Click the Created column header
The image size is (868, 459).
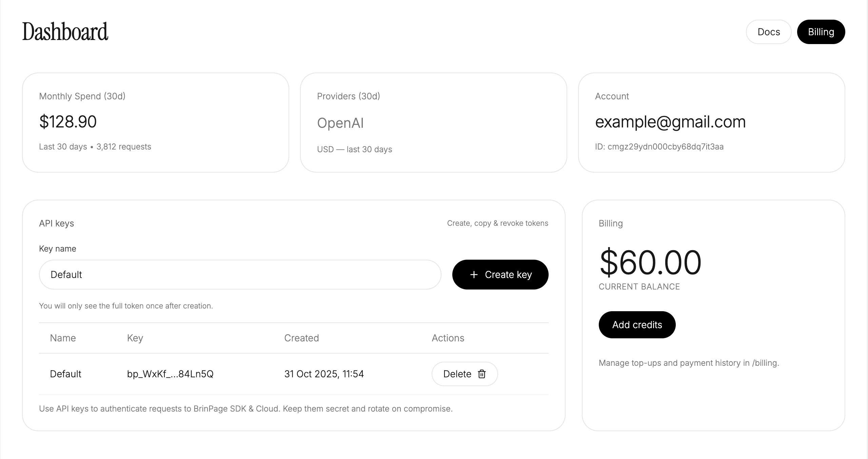301,338
